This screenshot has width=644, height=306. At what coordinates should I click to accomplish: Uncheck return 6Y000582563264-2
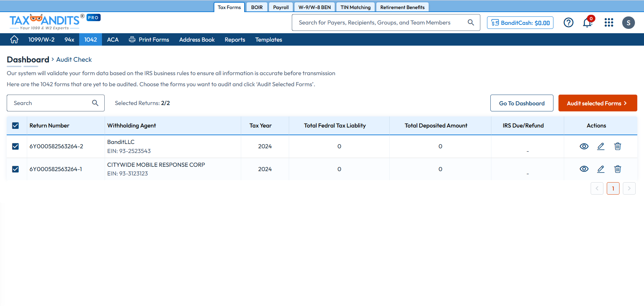(x=15, y=146)
